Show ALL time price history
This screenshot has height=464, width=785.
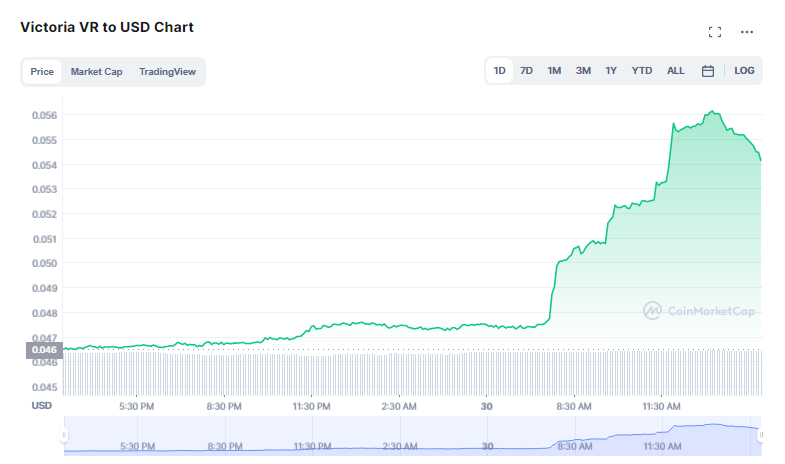click(675, 71)
